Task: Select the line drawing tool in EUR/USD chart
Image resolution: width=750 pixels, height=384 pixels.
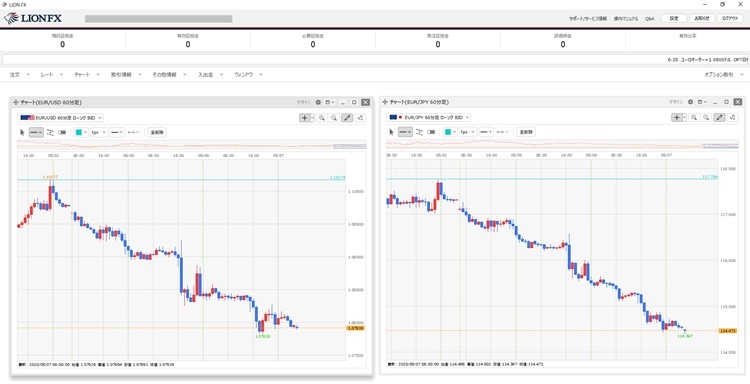Action: [x=36, y=132]
